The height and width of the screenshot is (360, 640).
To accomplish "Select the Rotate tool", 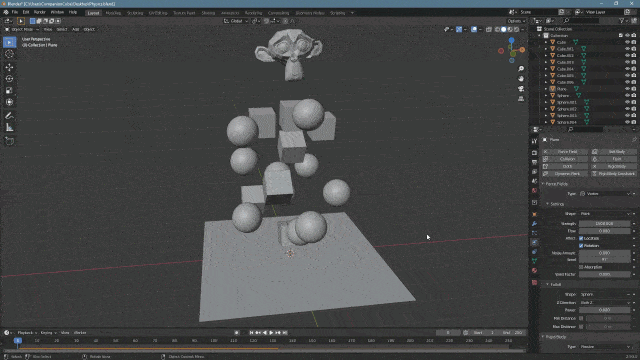I will 9,78.
